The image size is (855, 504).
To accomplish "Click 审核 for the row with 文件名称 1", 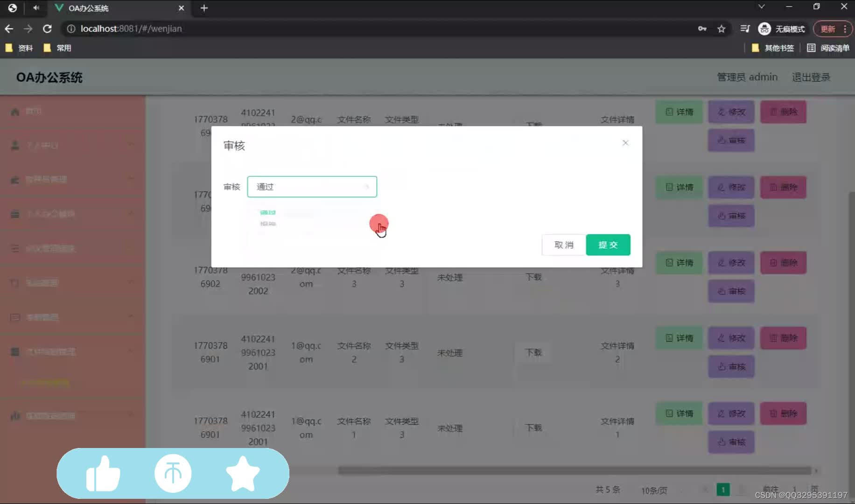I will (731, 442).
